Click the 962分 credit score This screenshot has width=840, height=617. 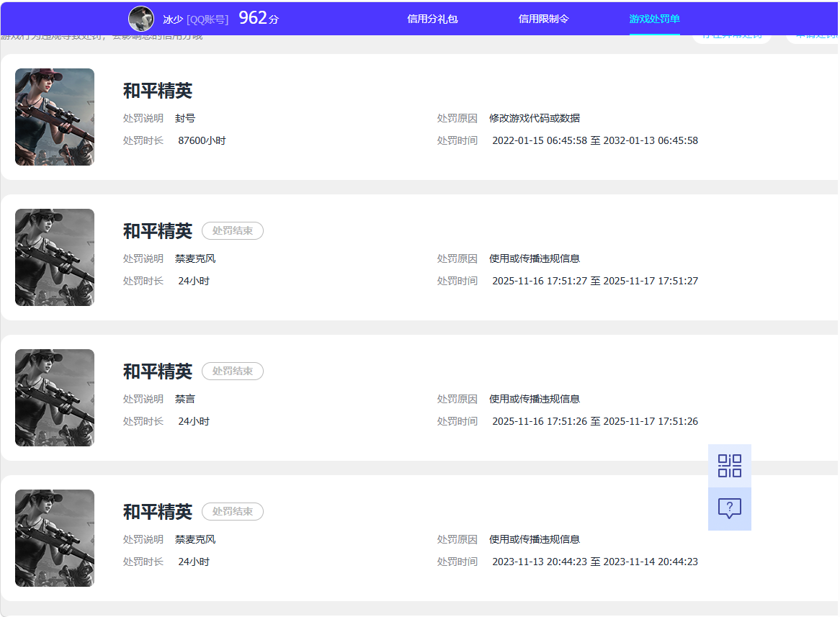pos(259,18)
